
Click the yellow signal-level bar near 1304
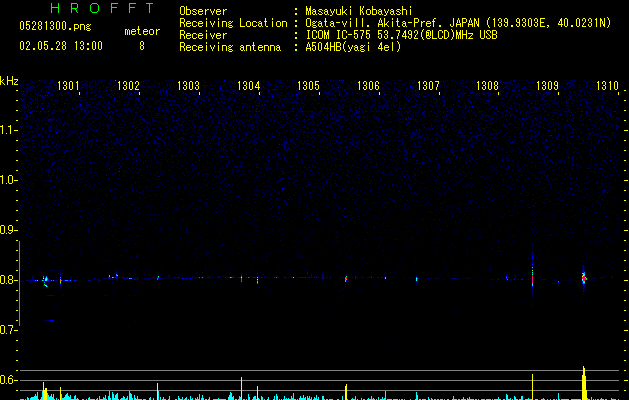241,388
